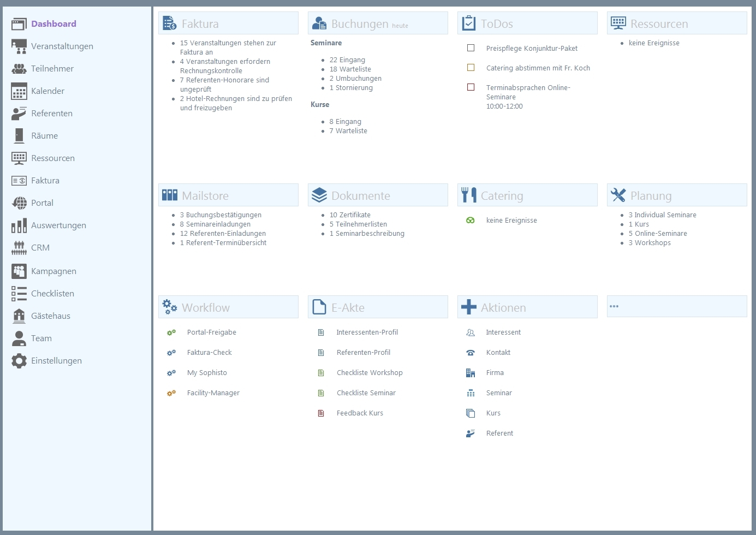Create a new Referent action

click(499, 433)
